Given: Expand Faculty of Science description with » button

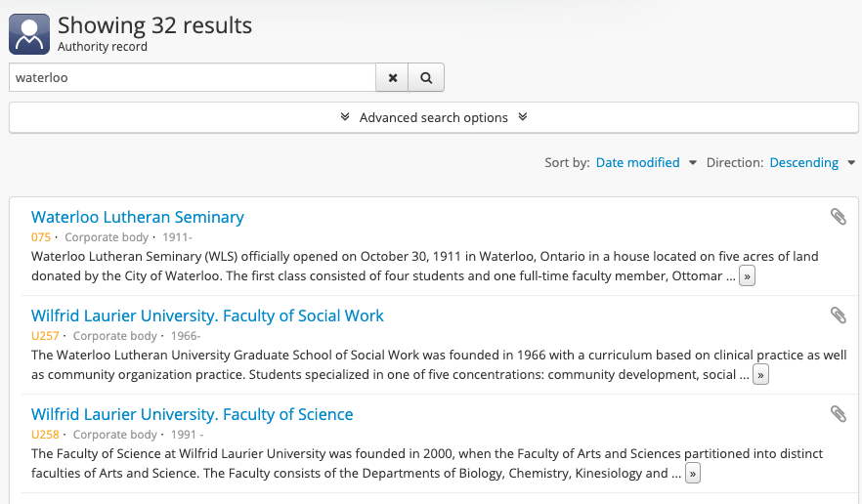Looking at the screenshot, I should point(692,474).
